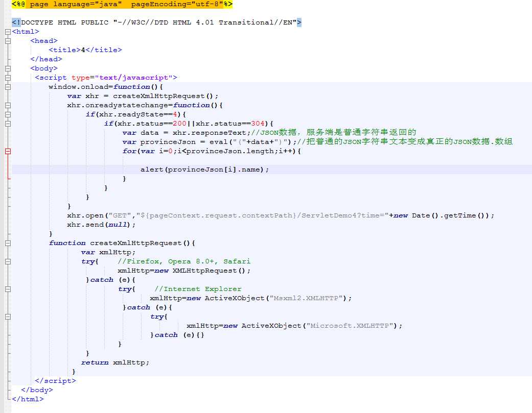Collapse the <body> tag fold marker
Image resolution: width=532 pixels, height=413 pixels.
coord(8,68)
